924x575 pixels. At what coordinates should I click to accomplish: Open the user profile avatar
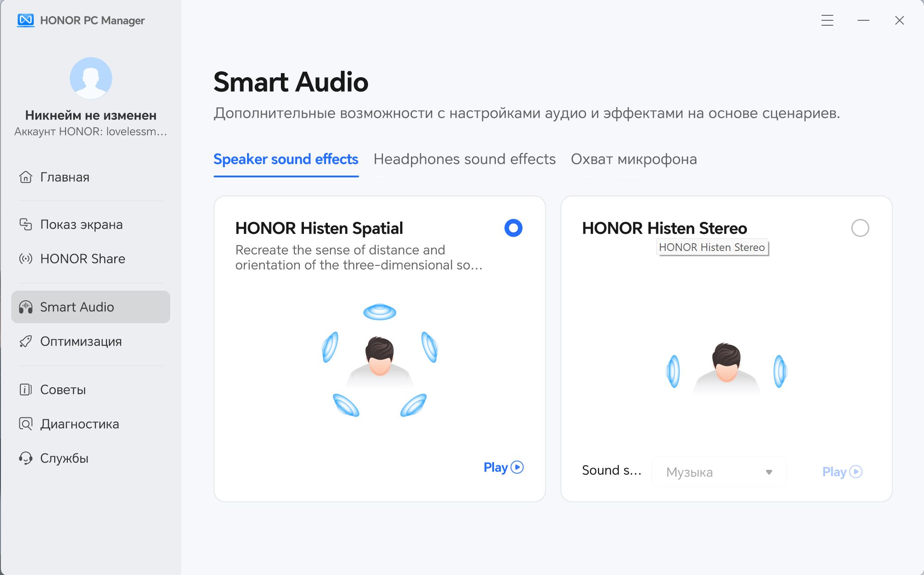pyautogui.click(x=91, y=78)
